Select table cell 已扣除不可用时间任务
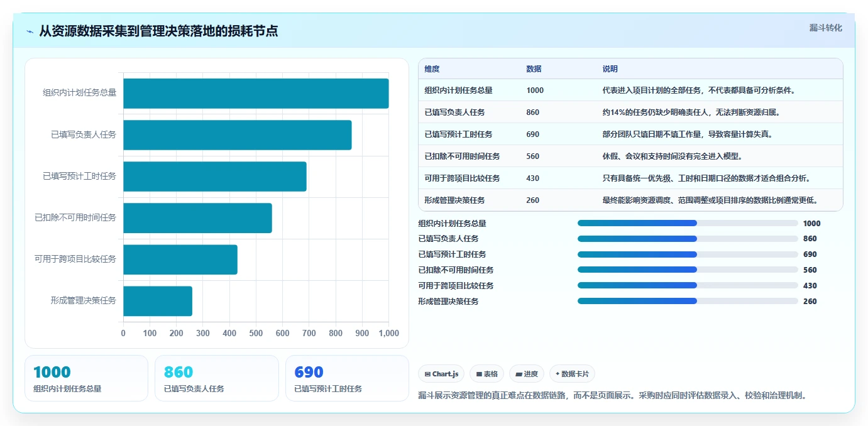 click(x=462, y=156)
